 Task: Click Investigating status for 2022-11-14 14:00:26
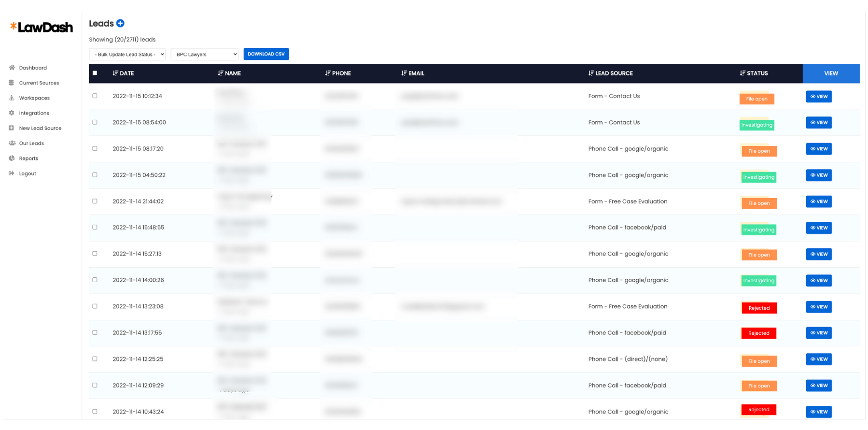pyautogui.click(x=759, y=280)
